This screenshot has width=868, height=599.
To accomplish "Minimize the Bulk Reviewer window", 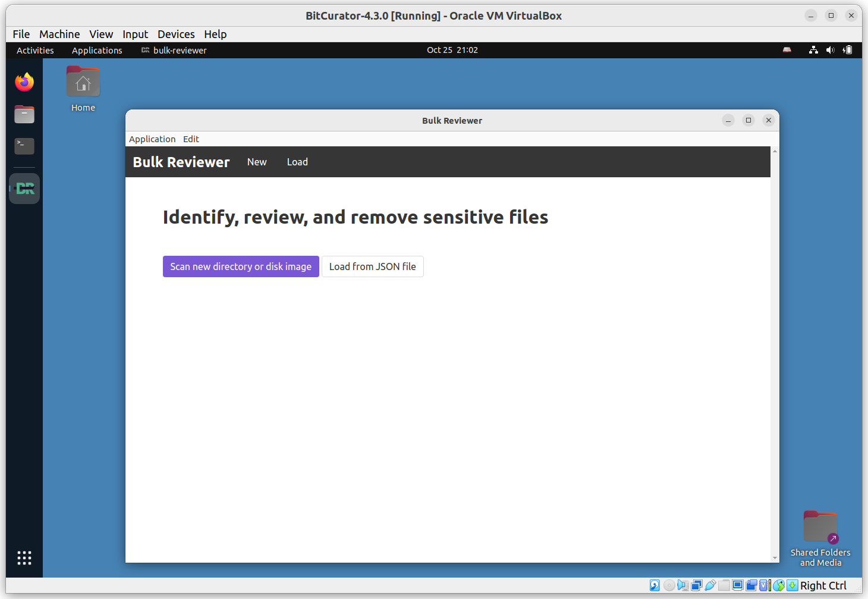I will pyautogui.click(x=728, y=121).
